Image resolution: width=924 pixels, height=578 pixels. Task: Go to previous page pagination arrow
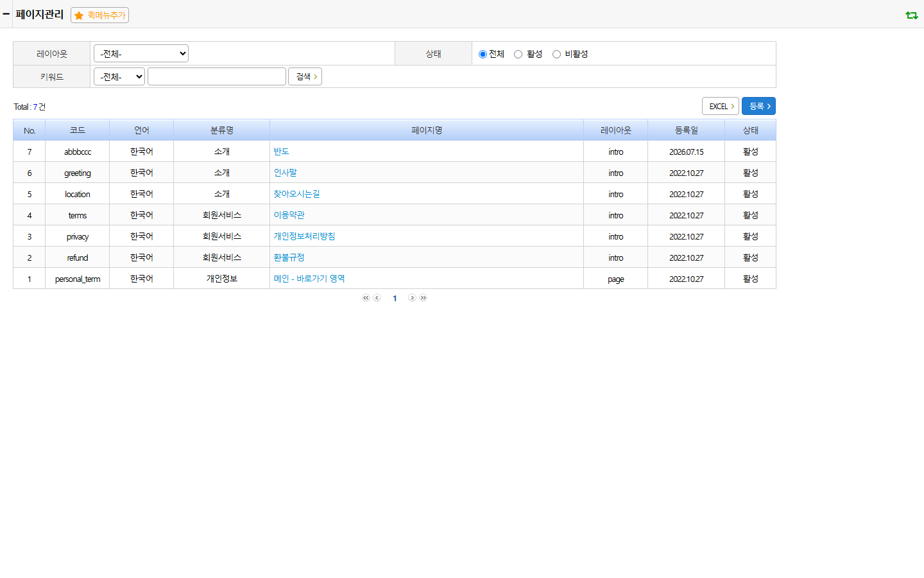point(377,298)
